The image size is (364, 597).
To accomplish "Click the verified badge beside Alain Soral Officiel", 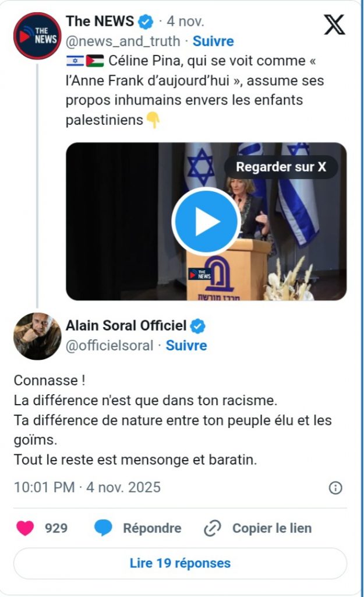I will (x=198, y=326).
